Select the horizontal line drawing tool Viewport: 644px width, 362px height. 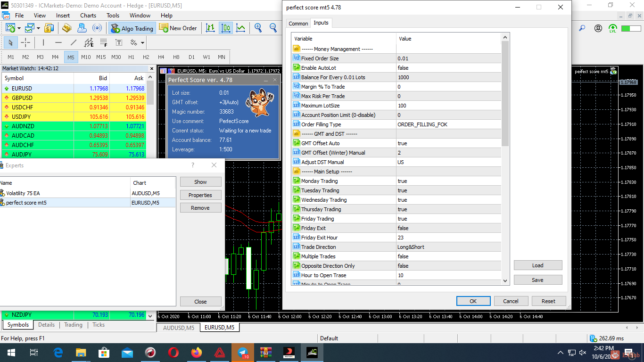tap(58, 42)
